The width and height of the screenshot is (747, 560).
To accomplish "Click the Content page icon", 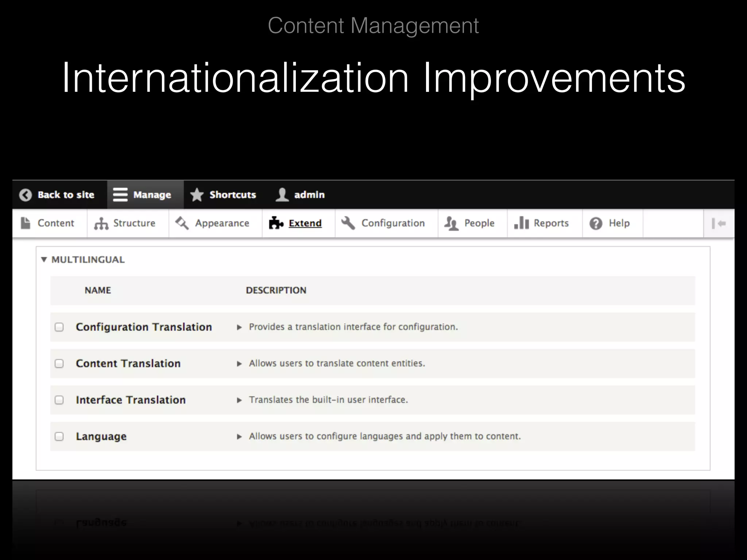I will click(26, 223).
